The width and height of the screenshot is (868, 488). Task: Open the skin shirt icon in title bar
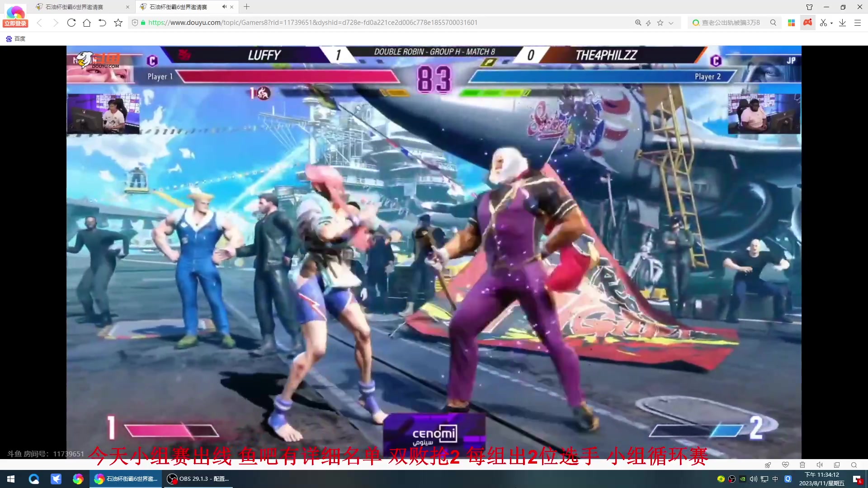click(x=809, y=7)
